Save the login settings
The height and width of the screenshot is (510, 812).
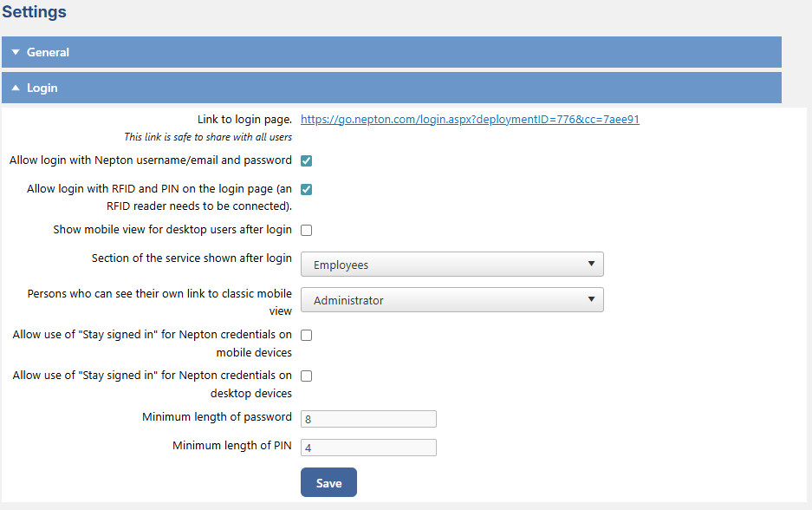click(328, 482)
